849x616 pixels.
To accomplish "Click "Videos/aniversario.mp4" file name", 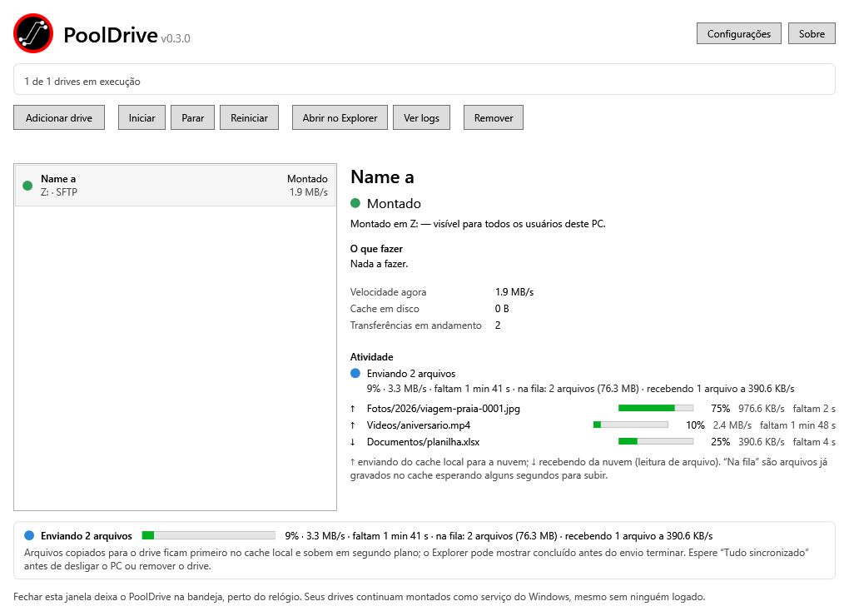I will click(419, 425).
